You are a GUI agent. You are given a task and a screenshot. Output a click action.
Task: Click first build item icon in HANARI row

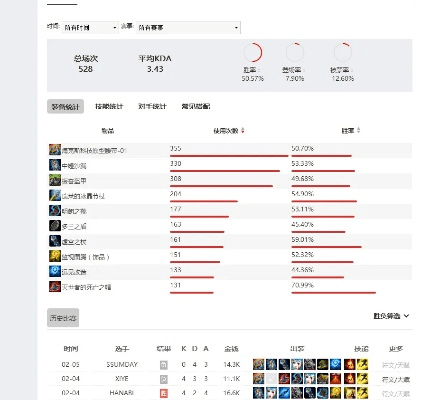tap(258, 393)
